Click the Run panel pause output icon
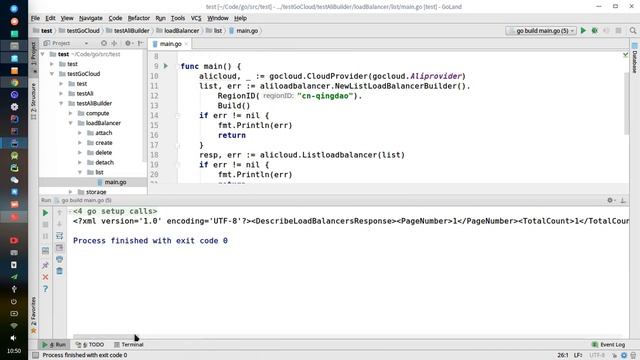Image resolution: width=640 pixels, height=360 pixels. click(45, 236)
